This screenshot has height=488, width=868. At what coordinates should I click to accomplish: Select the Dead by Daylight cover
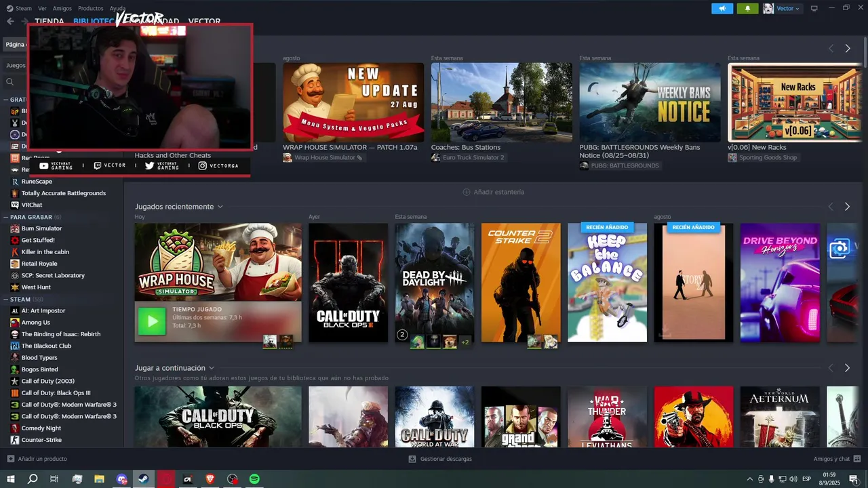(435, 283)
